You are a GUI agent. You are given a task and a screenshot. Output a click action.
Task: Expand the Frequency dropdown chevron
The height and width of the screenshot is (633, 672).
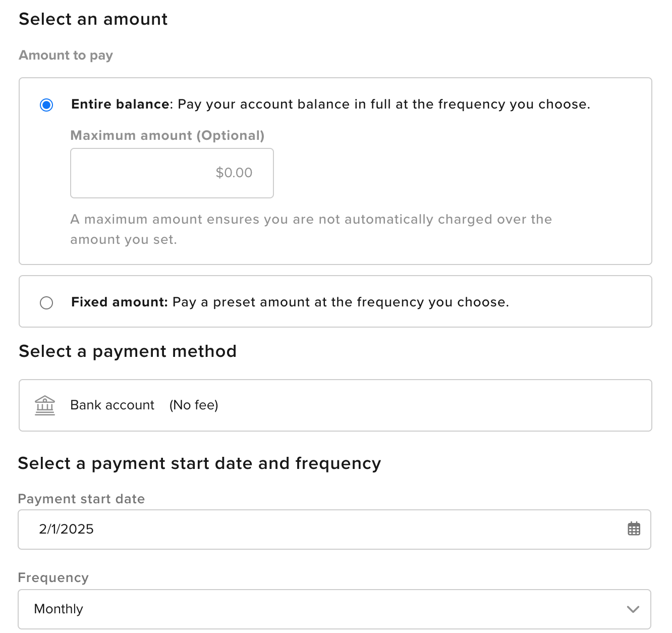633,609
